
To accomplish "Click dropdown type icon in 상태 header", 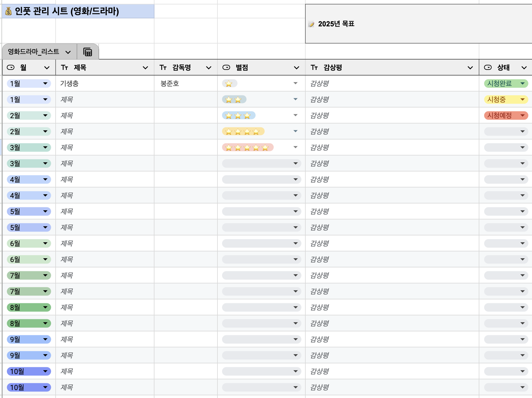I will coord(488,68).
